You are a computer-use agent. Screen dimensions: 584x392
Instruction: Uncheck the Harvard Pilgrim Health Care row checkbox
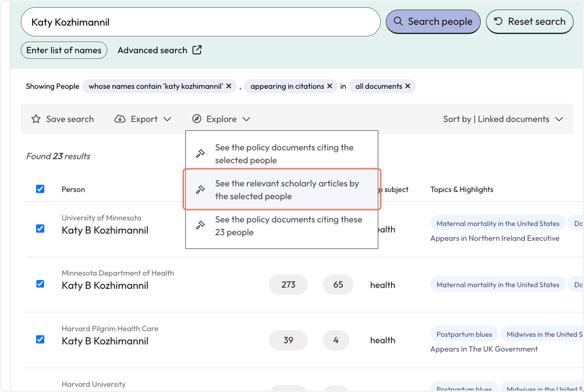tap(40, 339)
